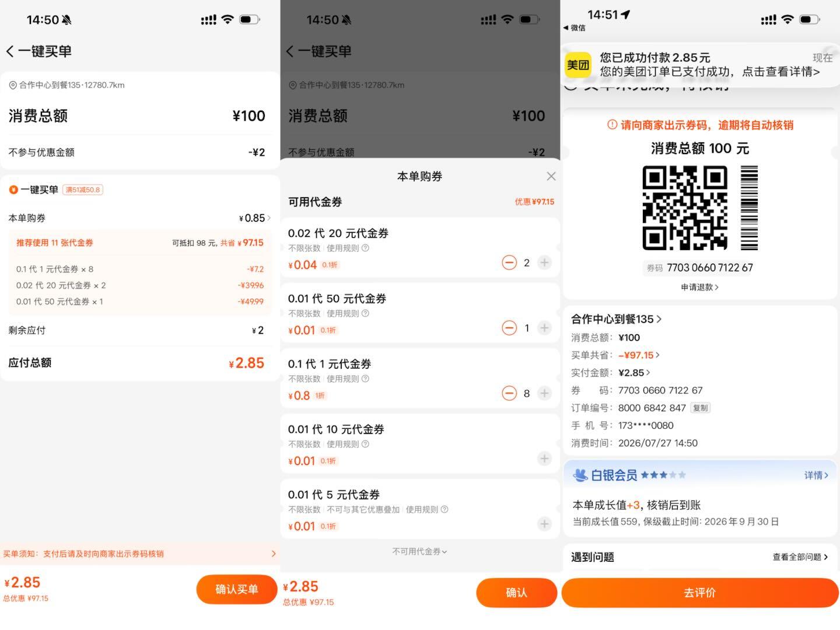Viewport: 840px width, 630px height.
Task: Open 使用规则 for 0.01 代 5 元代金券
Action: [427, 509]
